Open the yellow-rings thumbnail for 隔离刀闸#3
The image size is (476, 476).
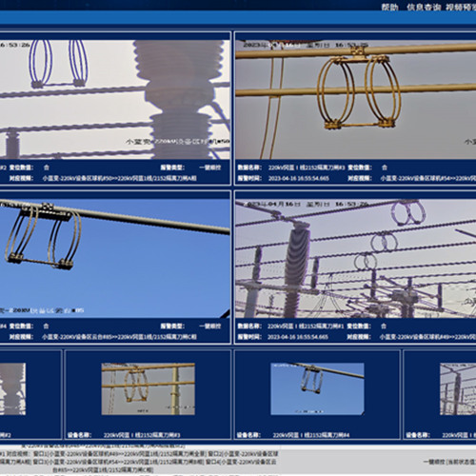click(148, 388)
